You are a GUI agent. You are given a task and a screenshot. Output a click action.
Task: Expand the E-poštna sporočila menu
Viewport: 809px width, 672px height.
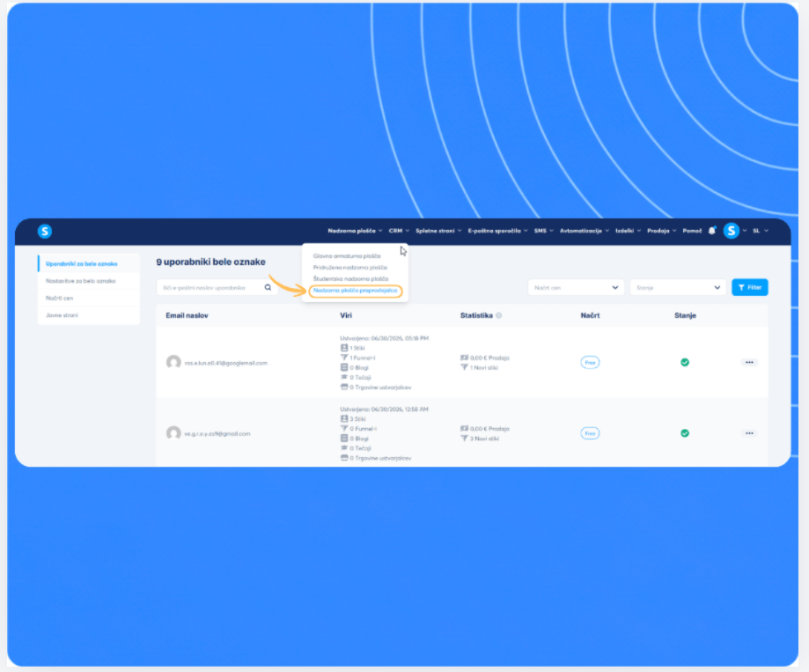pos(498,231)
